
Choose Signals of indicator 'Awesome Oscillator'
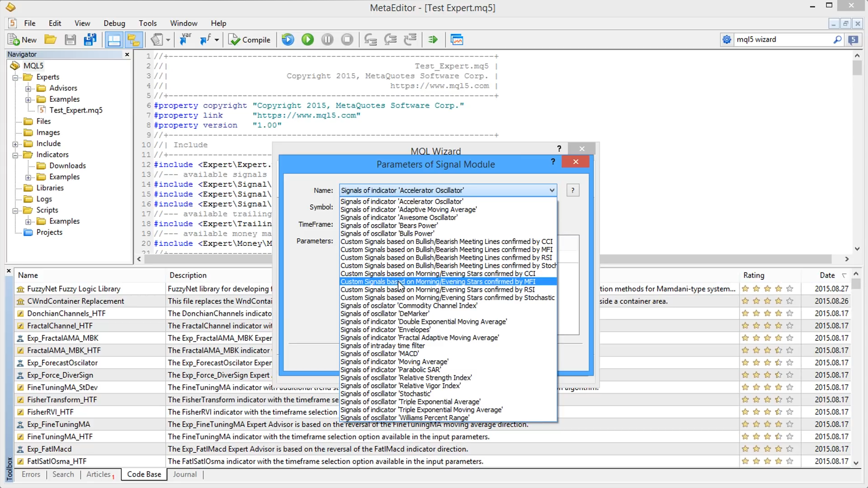click(x=448, y=217)
